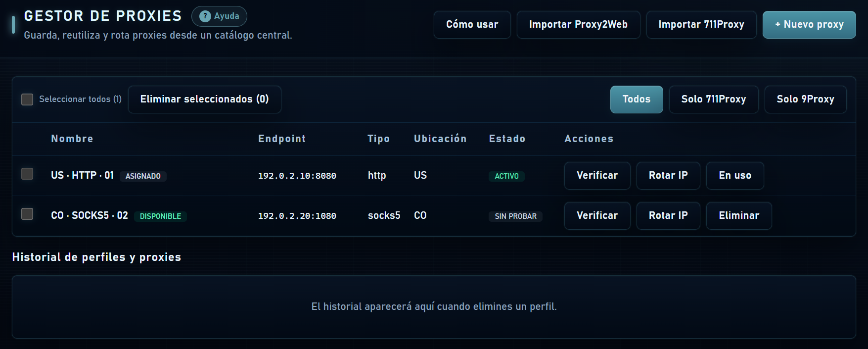868x349 pixels.
Task: Click the US location cell
Action: click(x=420, y=176)
